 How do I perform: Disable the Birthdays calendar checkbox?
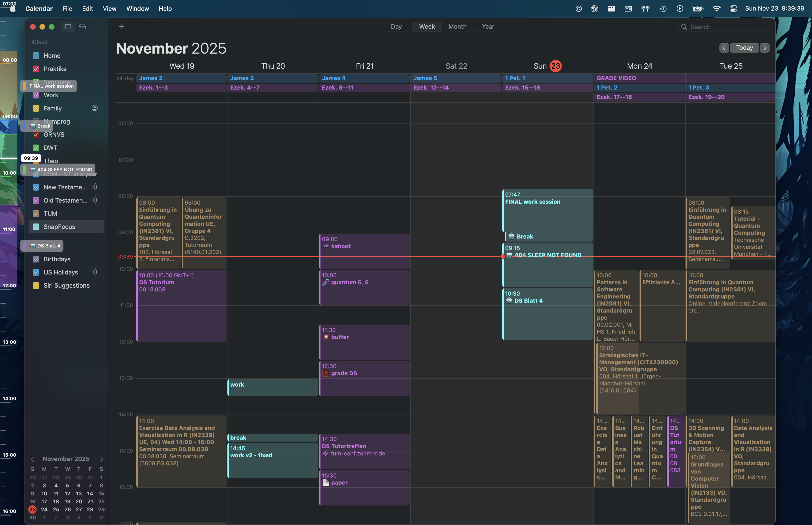36,259
